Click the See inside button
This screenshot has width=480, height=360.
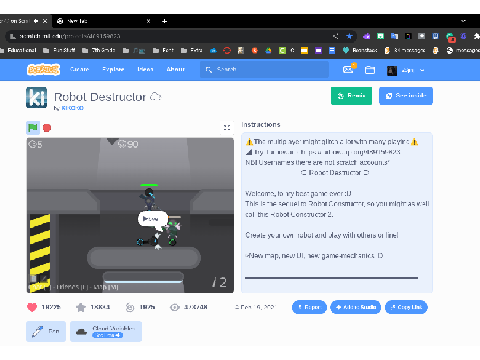point(406,96)
